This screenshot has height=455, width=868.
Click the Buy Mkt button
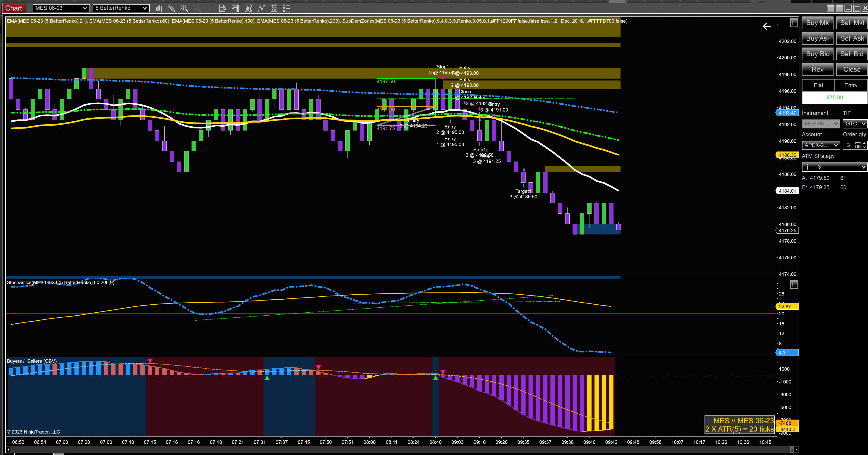pyautogui.click(x=818, y=23)
